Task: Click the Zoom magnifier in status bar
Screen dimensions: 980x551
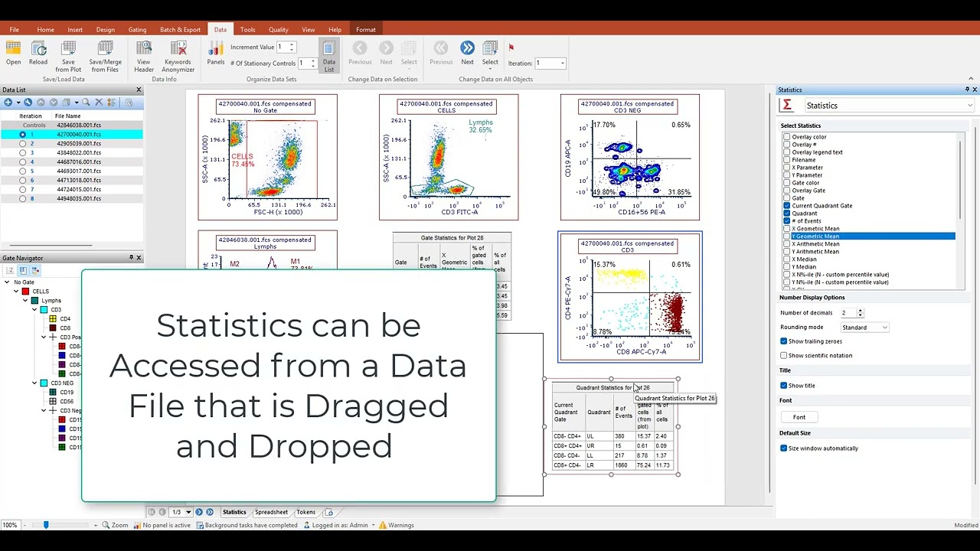Action: click(106, 525)
